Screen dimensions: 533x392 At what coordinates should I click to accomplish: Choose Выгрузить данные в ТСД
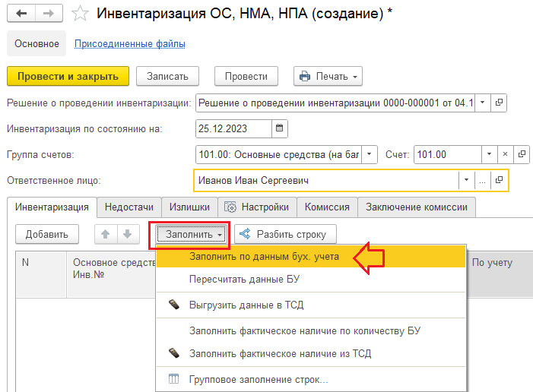311,305
